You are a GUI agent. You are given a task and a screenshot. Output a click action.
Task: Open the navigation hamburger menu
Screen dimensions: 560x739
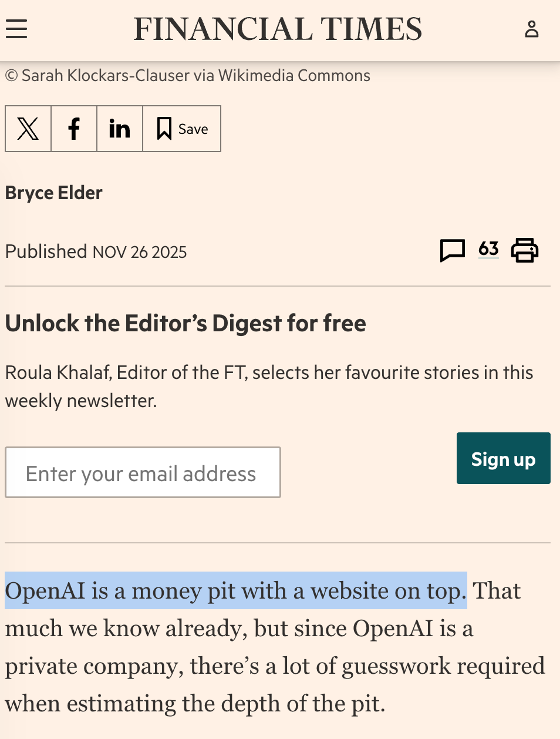click(16, 29)
